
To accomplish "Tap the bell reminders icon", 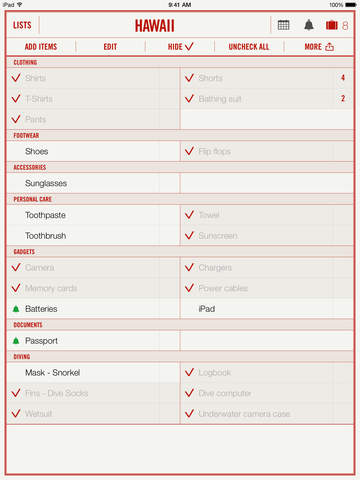I will point(309,25).
